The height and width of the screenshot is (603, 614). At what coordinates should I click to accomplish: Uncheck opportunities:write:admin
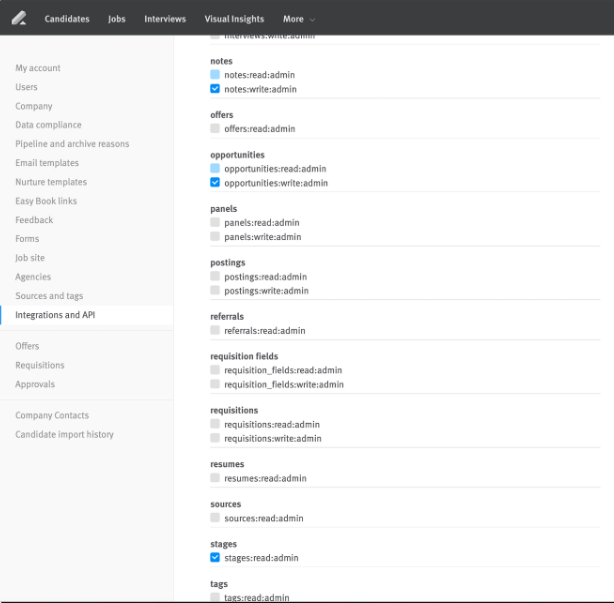[215, 182]
